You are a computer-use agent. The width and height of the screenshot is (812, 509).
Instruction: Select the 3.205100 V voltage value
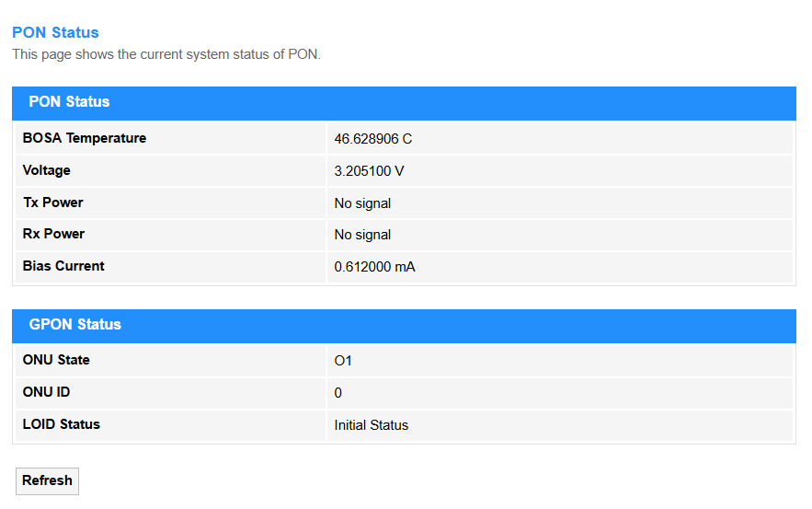click(370, 171)
